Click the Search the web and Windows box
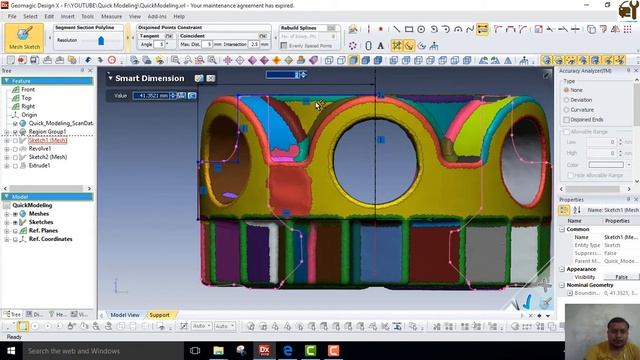Screen dimensions: 640x360 [102, 351]
